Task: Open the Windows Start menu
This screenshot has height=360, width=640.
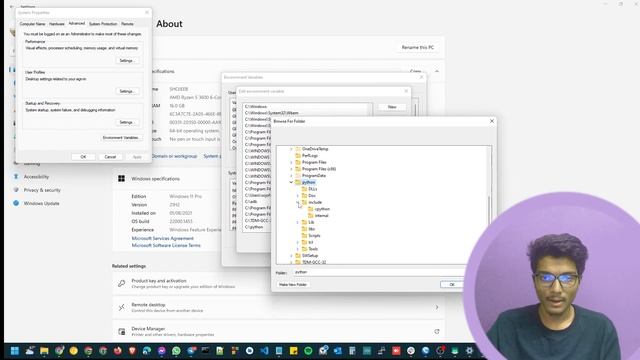Action: pos(15,351)
